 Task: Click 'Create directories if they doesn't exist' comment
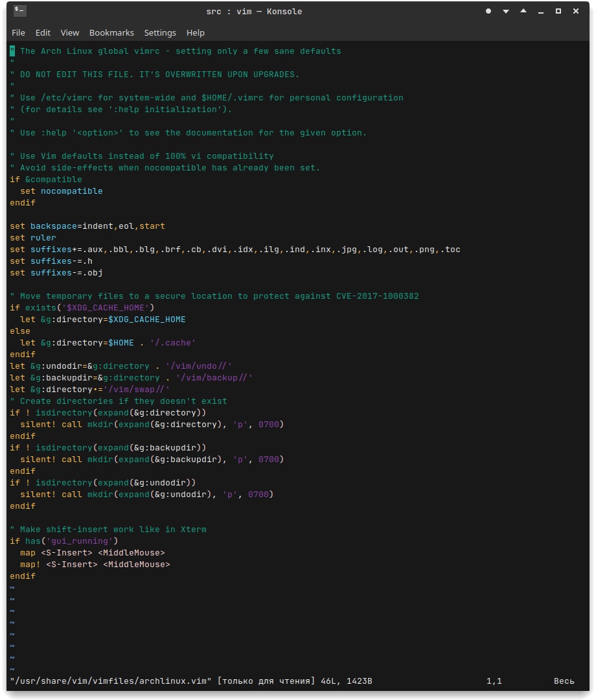[x=119, y=401]
